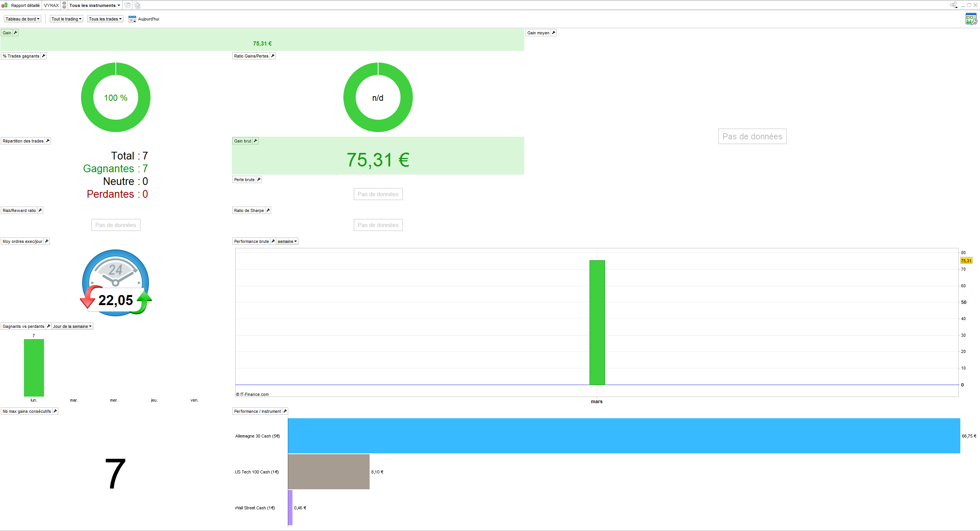Viewport: 980px width, 531px height.
Task: Click the green mars performance bar
Action: (x=597, y=322)
